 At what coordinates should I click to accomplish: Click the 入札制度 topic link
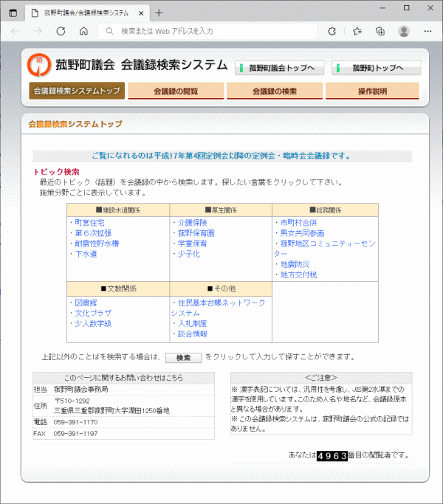click(x=193, y=324)
